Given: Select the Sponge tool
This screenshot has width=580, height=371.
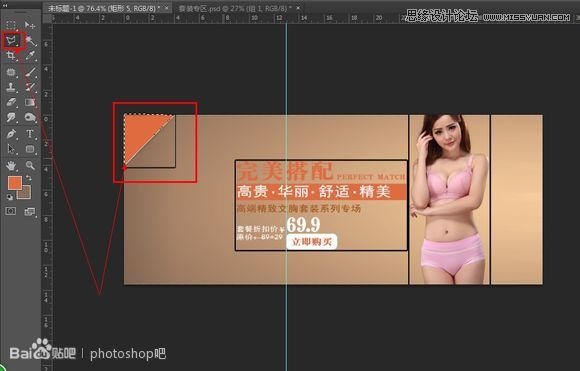Looking at the screenshot, I should [x=30, y=118].
